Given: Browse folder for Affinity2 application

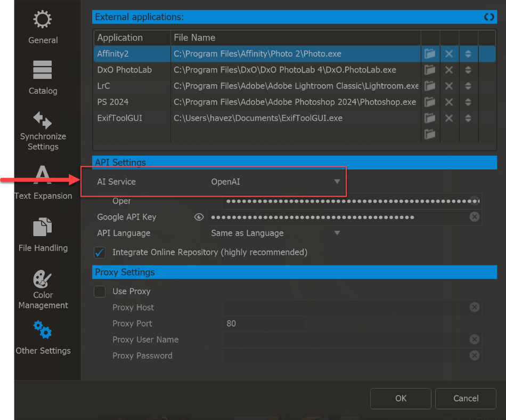Looking at the screenshot, I should click(x=430, y=54).
